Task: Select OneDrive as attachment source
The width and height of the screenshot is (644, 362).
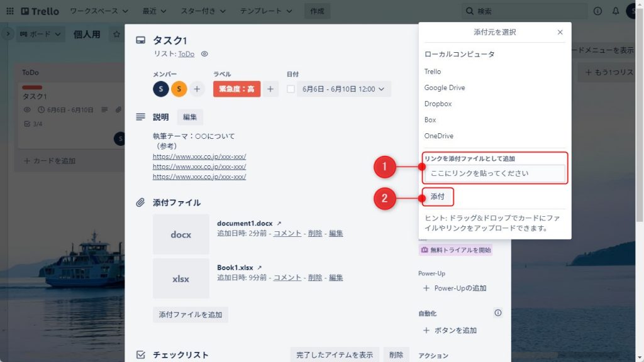Action: tap(438, 136)
